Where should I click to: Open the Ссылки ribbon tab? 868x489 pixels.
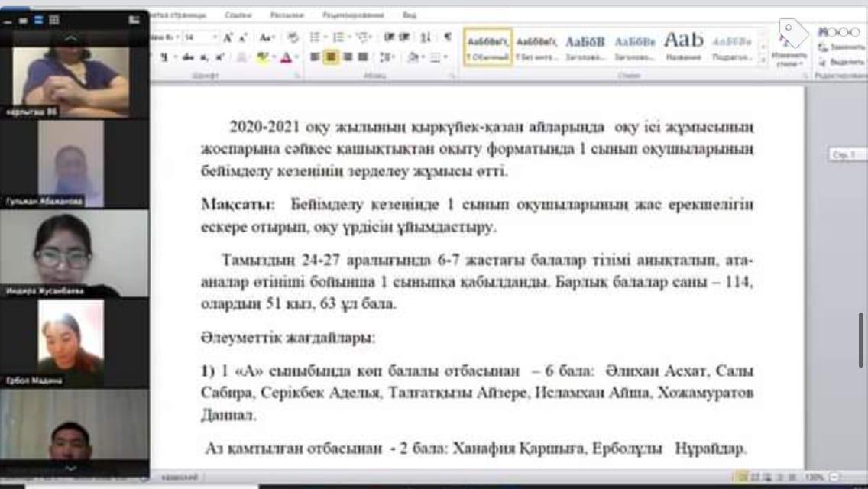pos(238,15)
